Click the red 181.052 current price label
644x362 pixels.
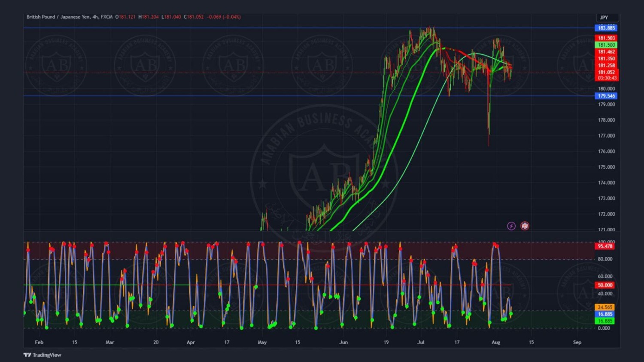(606, 72)
